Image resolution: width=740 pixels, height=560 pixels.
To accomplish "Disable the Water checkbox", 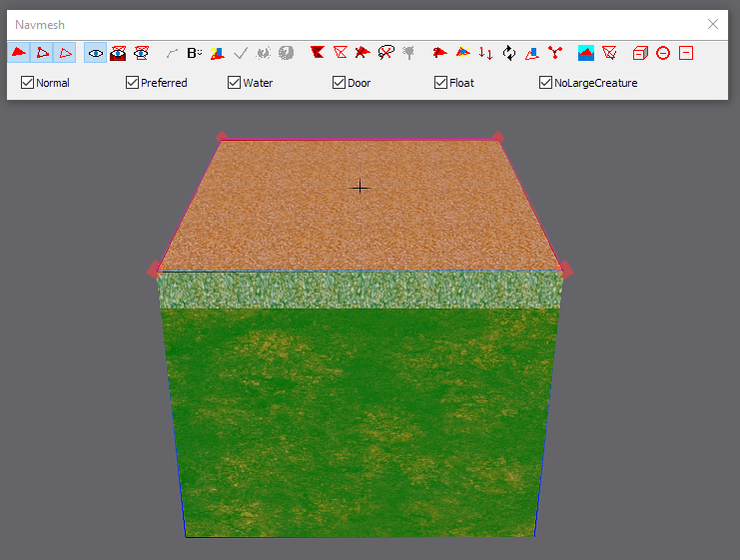I will [235, 83].
